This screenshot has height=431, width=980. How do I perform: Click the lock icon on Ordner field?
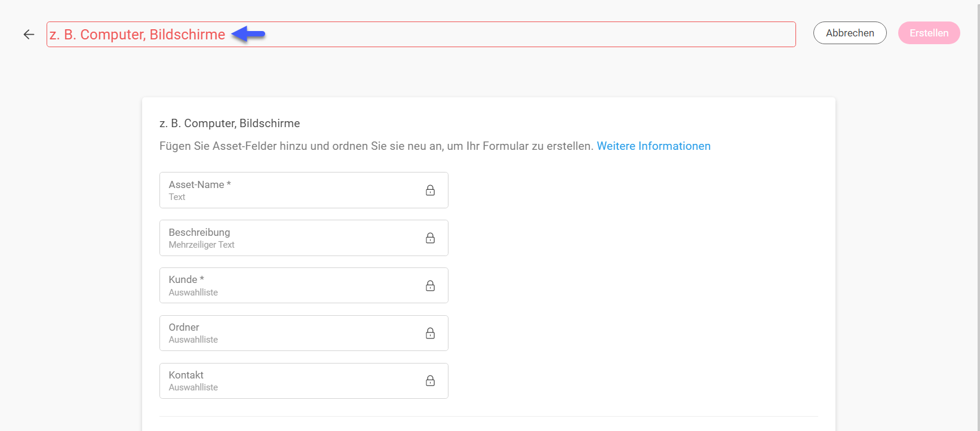pos(430,333)
